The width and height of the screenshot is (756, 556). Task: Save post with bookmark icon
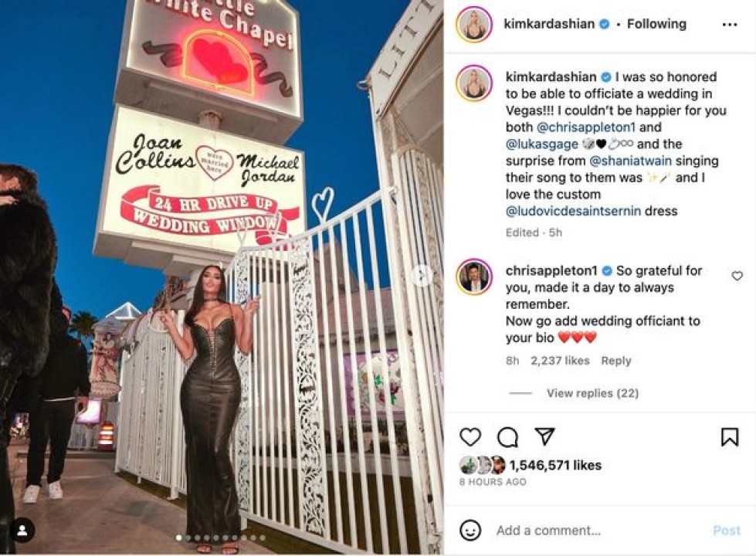click(x=730, y=437)
